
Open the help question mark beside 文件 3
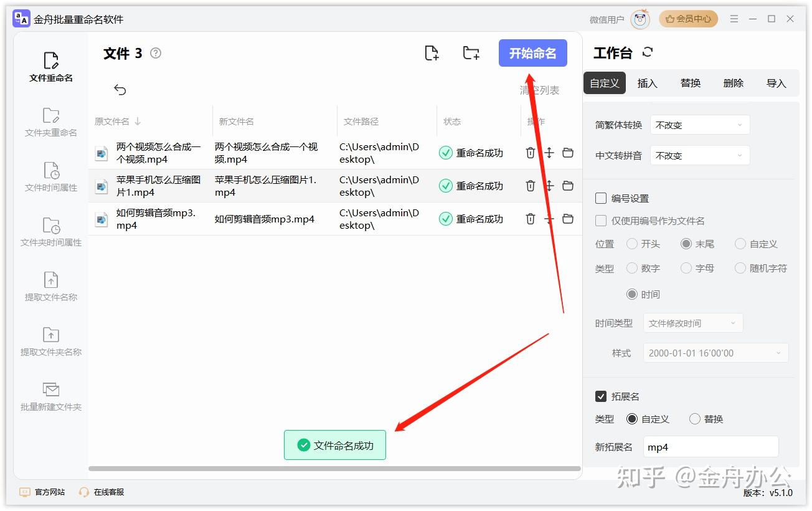[156, 53]
